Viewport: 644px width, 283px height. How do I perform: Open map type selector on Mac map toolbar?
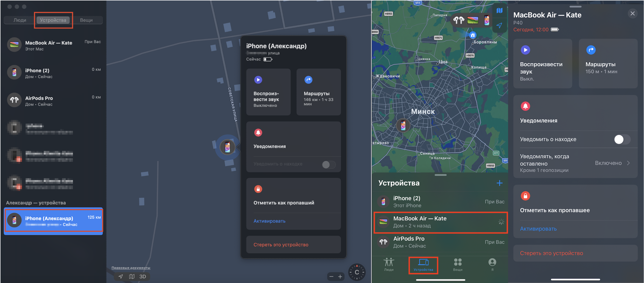click(x=132, y=277)
